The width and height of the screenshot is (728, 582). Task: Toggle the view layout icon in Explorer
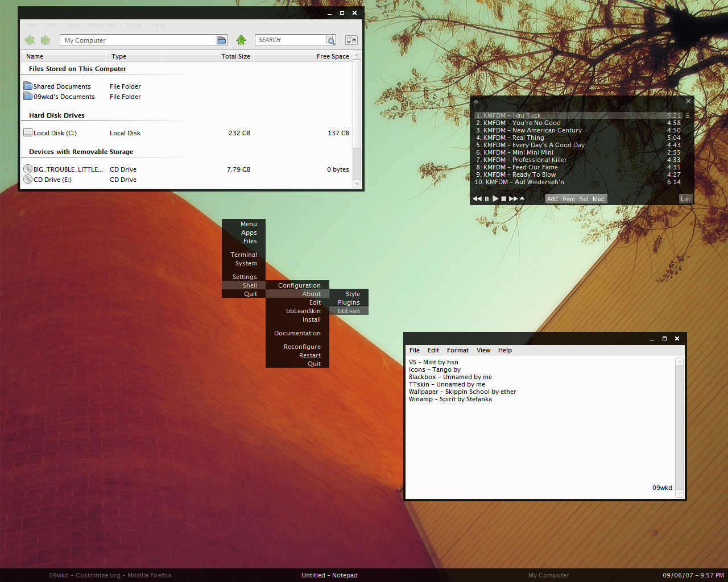coord(351,40)
